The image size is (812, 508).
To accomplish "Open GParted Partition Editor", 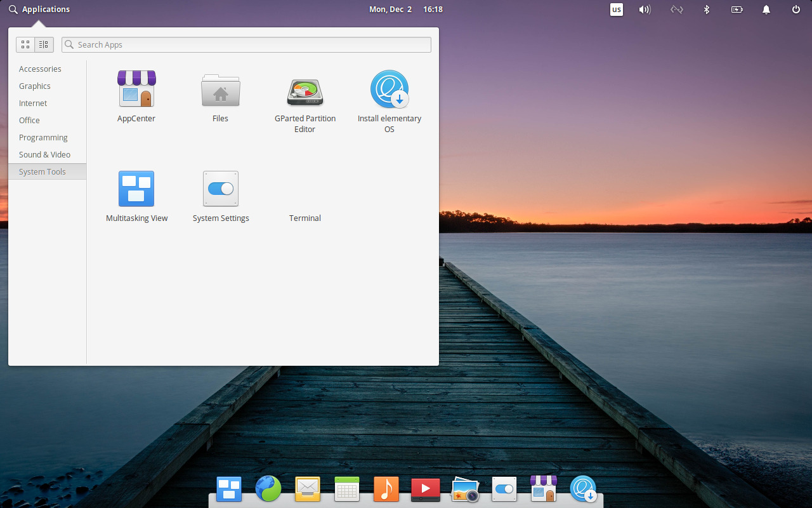I will tap(305, 91).
